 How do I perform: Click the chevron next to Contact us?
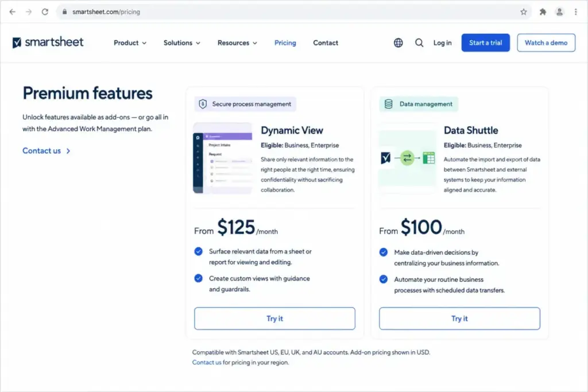[x=68, y=151]
